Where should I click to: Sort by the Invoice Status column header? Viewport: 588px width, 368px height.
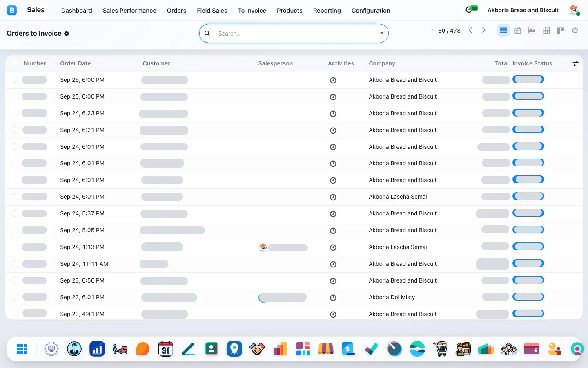coord(532,63)
